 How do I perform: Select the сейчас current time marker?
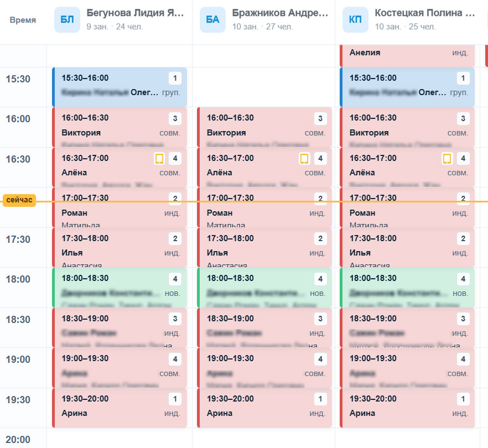(19, 200)
